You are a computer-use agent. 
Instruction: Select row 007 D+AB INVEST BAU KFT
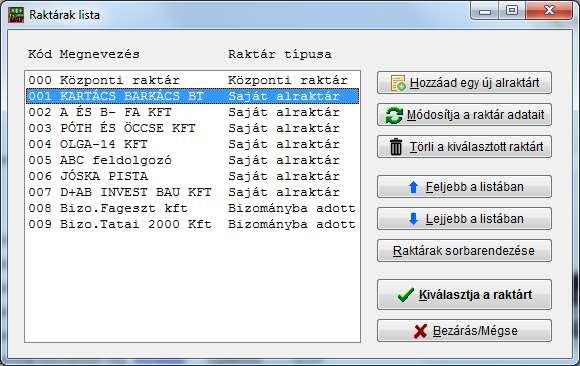(x=192, y=192)
